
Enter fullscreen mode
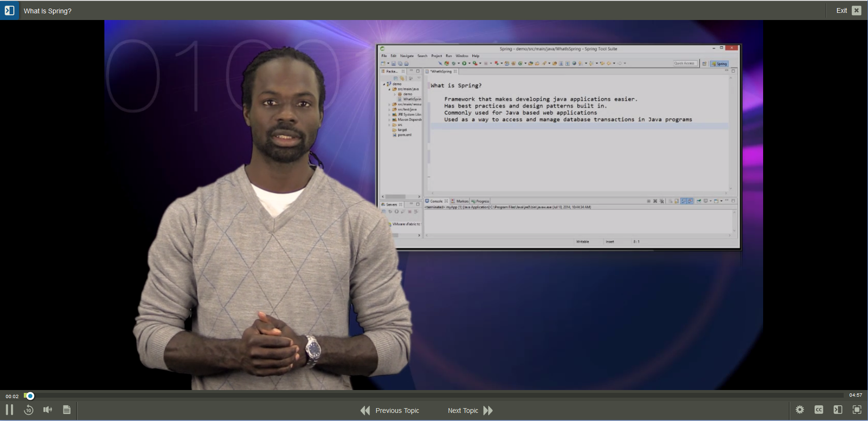[x=857, y=410]
